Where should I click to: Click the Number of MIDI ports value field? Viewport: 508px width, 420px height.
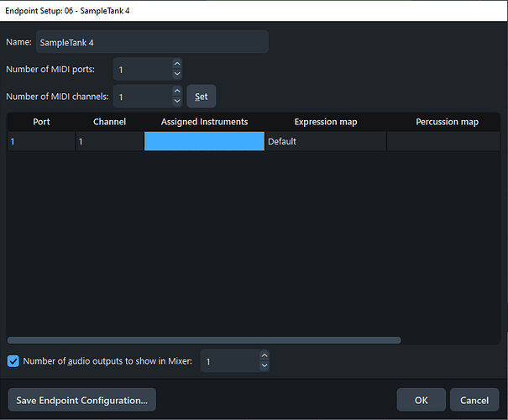click(143, 70)
